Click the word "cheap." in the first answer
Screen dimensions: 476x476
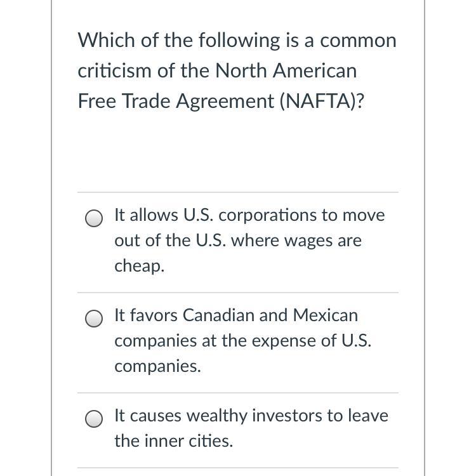point(139,267)
